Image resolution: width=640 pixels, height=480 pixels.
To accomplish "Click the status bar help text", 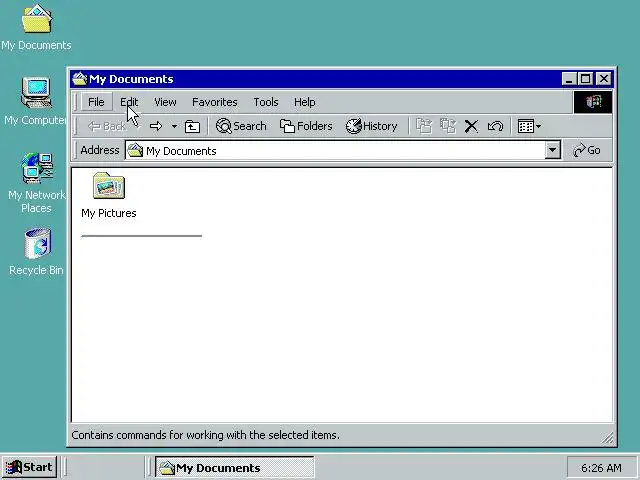I will pyautogui.click(x=205, y=435).
